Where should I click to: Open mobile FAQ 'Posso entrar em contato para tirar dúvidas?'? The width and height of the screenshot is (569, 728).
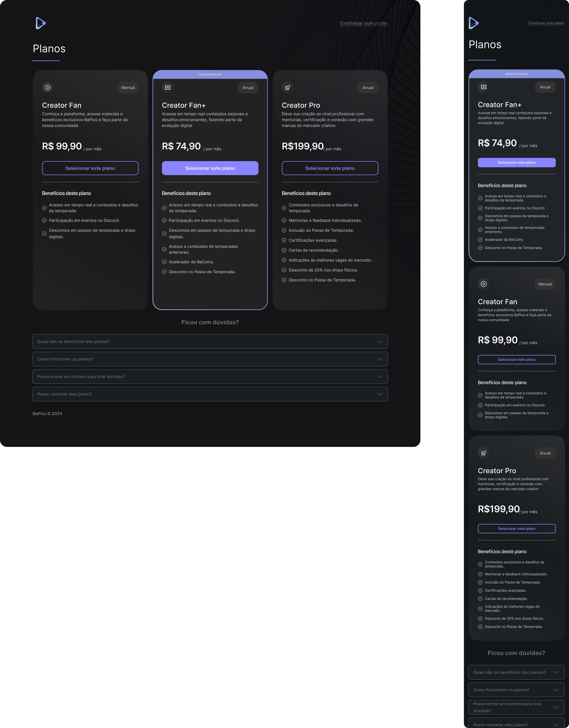516,707
